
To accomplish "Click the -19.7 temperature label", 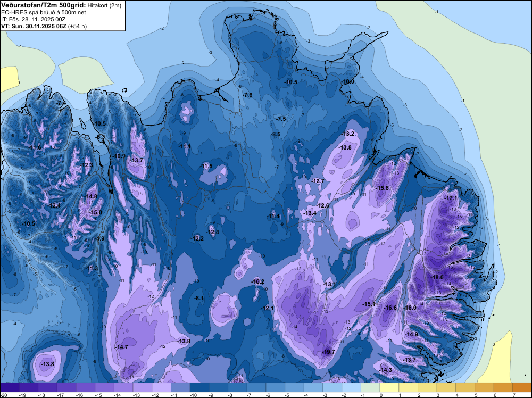I will (x=328, y=352).
